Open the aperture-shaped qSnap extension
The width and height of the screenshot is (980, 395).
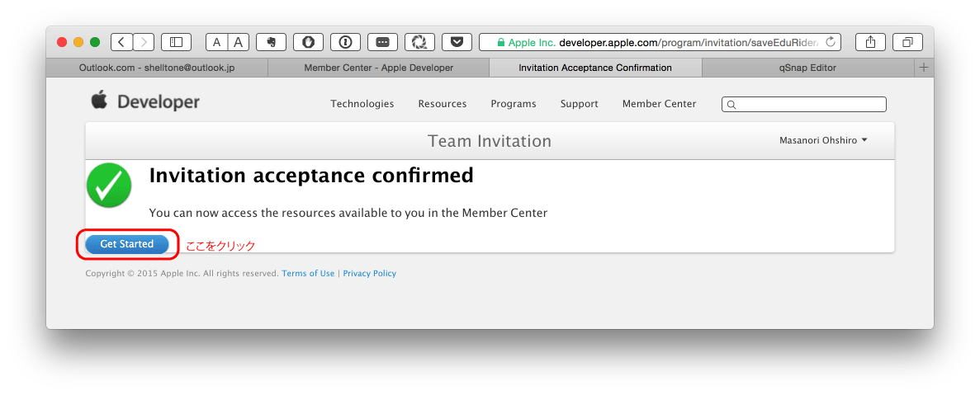click(x=419, y=42)
